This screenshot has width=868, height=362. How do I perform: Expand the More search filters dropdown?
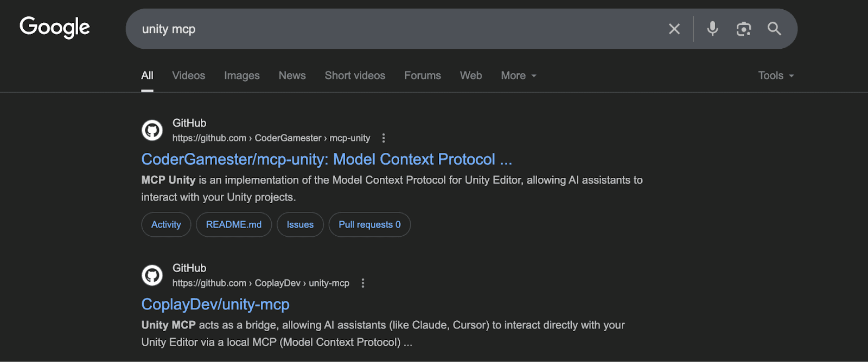click(518, 76)
